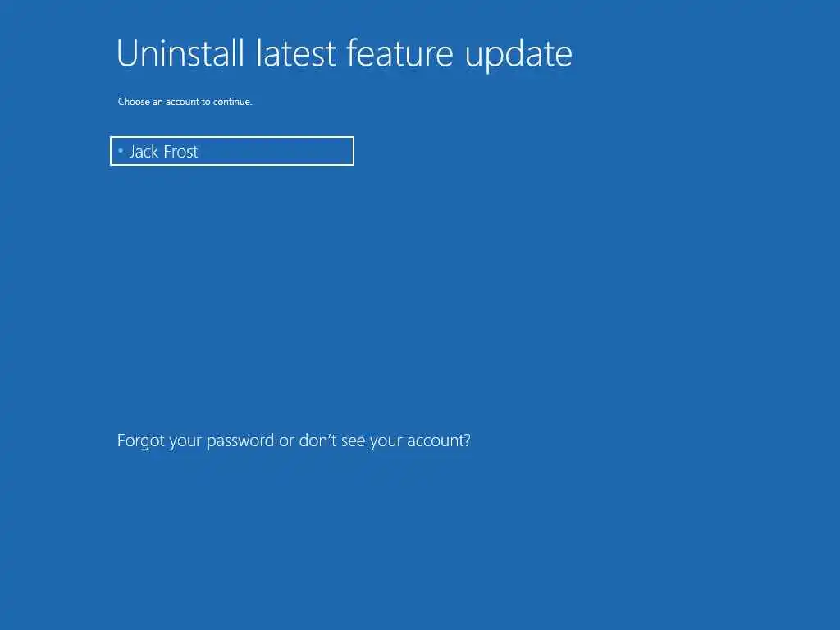840x630 pixels.
Task: Click the bullet dot beside Jack Frost
Action: (x=121, y=151)
